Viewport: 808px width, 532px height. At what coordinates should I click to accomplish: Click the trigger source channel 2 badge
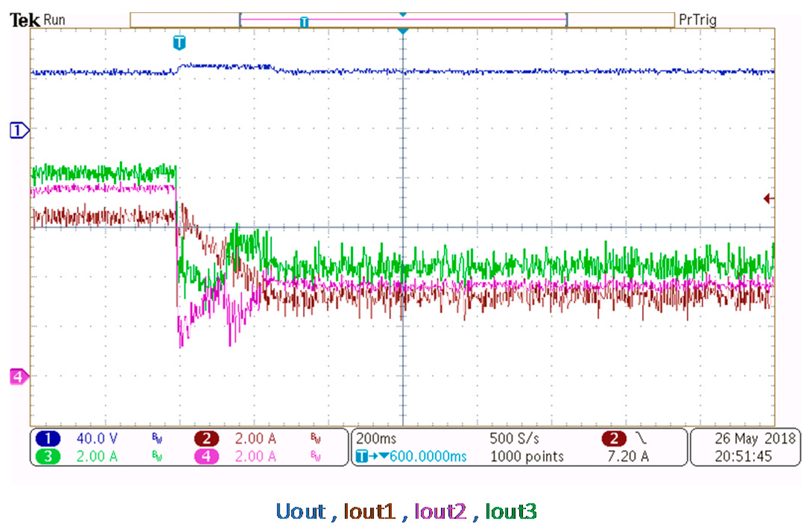(614, 438)
